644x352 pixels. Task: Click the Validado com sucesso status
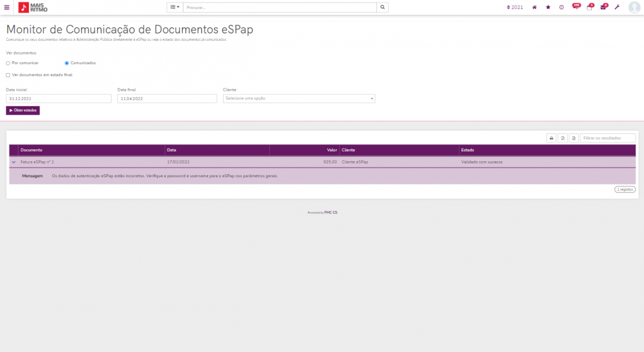482,162
